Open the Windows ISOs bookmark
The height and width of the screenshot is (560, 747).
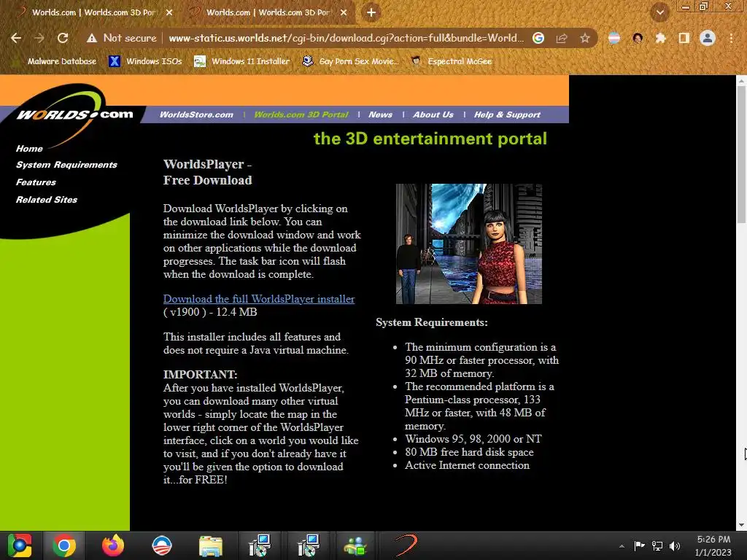145,61
